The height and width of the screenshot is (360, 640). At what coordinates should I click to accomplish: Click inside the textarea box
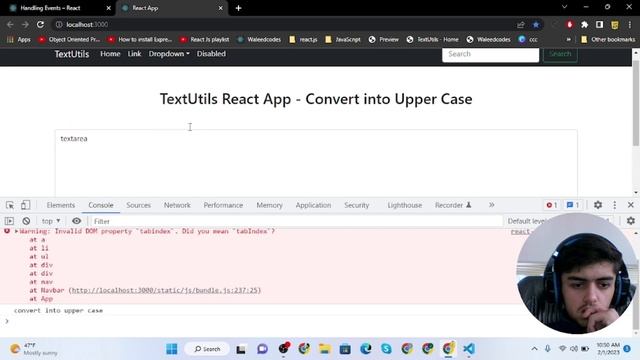(x=316, y=163)
